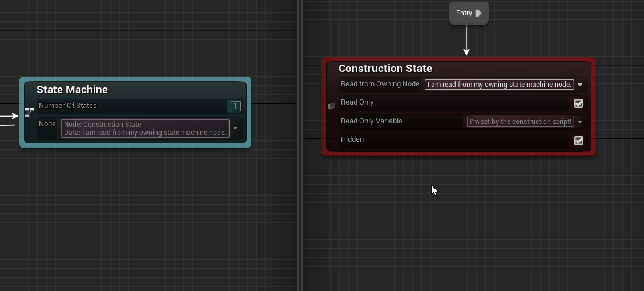Click the Read from Owning Node text field
The width and height of the screenshot is (644, 291).
(499, 85)
